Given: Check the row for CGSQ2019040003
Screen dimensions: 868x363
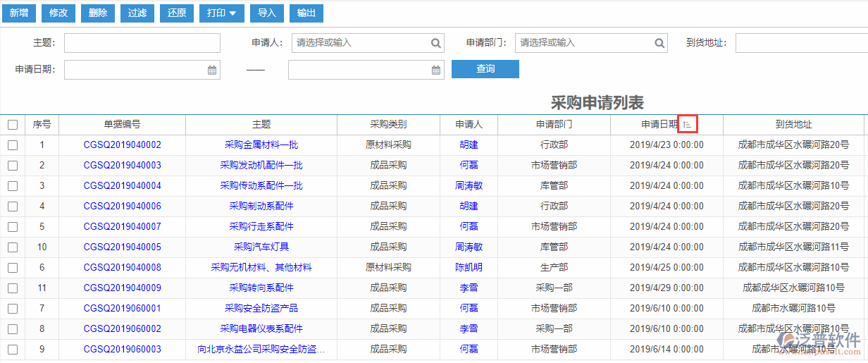Looking at the screenshot, I should pos(13,166).
